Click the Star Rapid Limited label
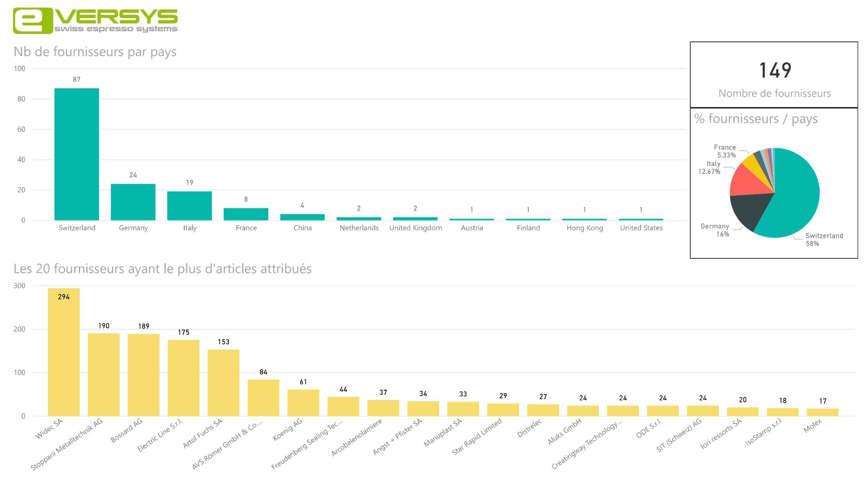The width and height of the screenshot is (868, 482). tap(477, 437)
